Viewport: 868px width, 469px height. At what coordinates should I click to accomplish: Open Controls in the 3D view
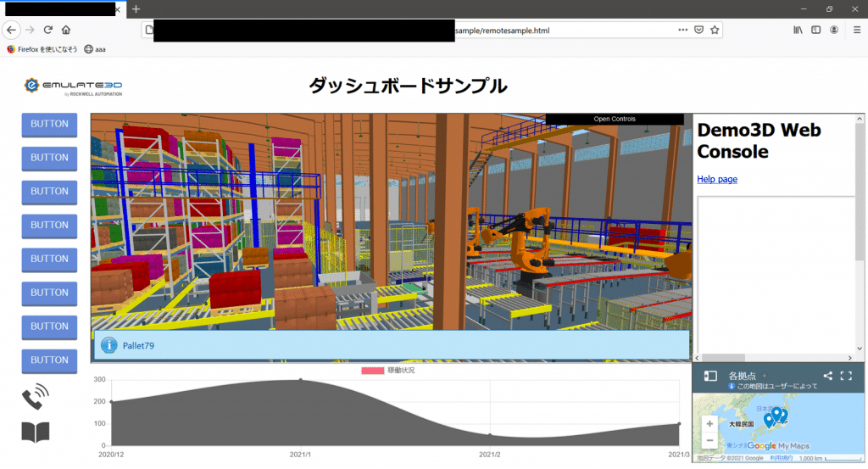pos(615,119)
